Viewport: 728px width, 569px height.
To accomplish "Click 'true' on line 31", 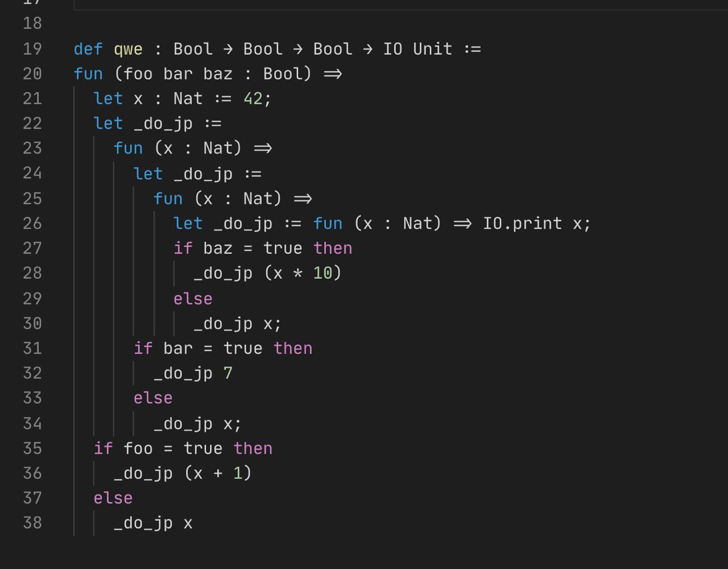I will tap(243, 348).
